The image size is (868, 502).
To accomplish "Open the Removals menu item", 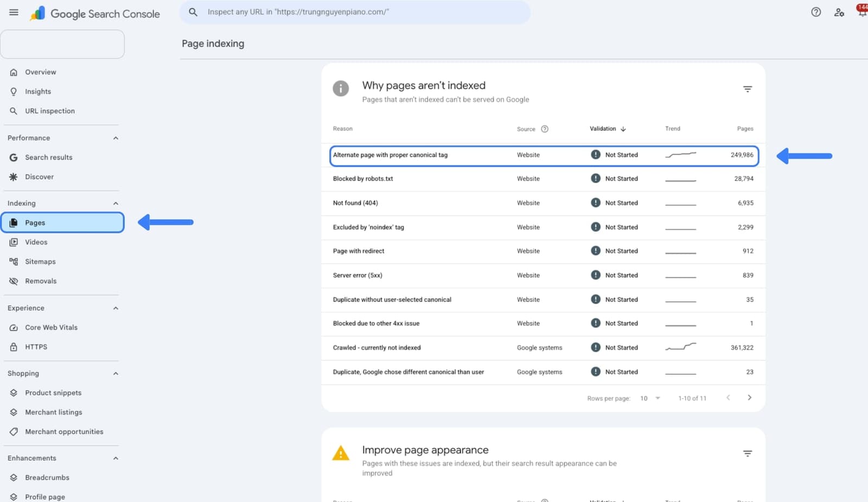I will coord(41,281).
